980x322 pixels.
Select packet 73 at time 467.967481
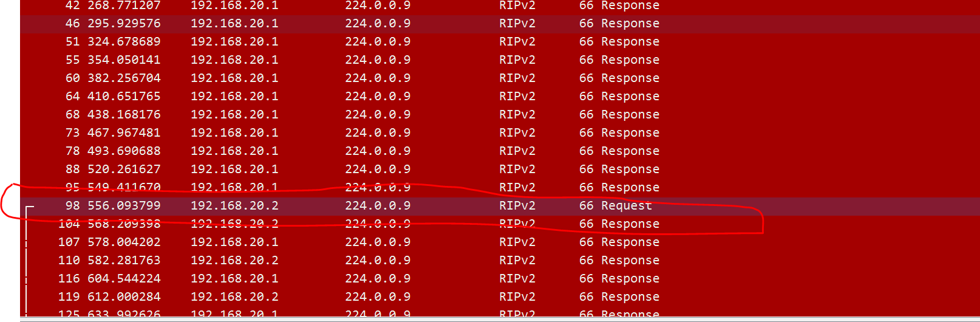point(500,133)
